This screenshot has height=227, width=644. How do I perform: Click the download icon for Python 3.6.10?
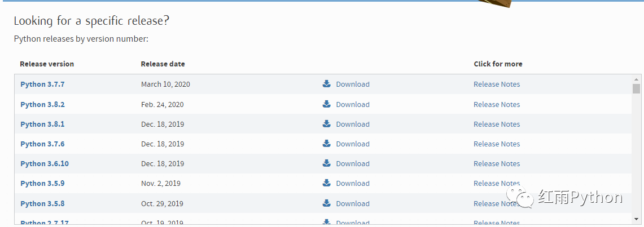[x=327, y=163]
